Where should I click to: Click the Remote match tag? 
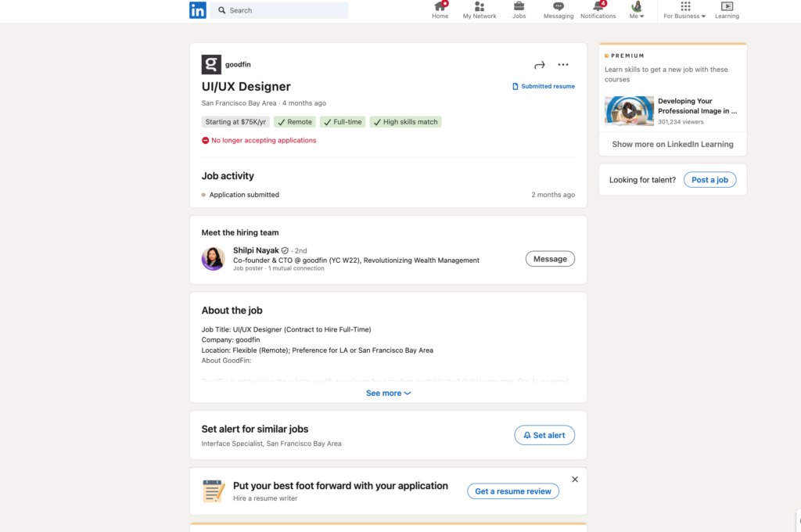[295, 122]
